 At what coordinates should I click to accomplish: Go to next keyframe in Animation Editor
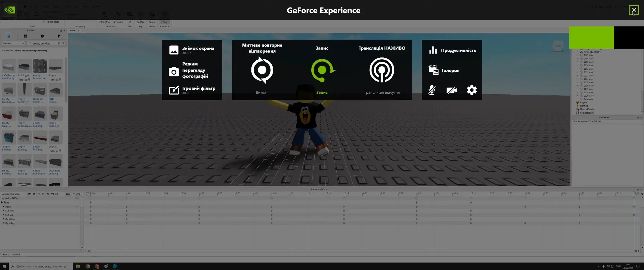tap(48, 194)
